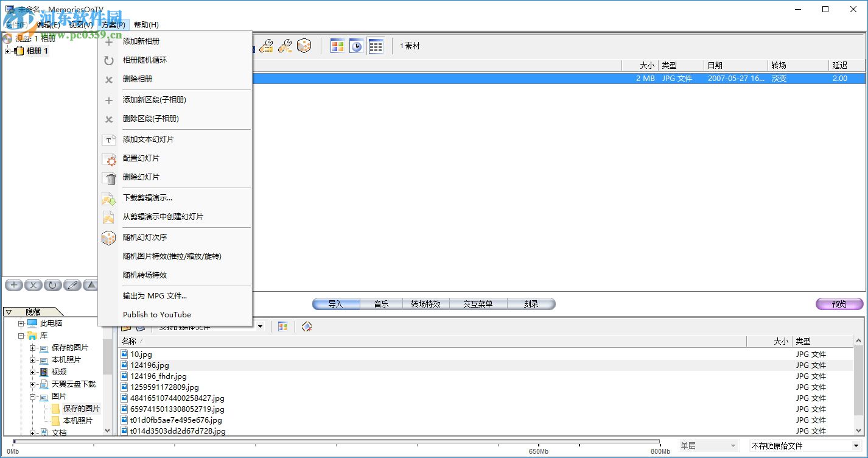Expand the 此电脑 tree node

point(21,323)
